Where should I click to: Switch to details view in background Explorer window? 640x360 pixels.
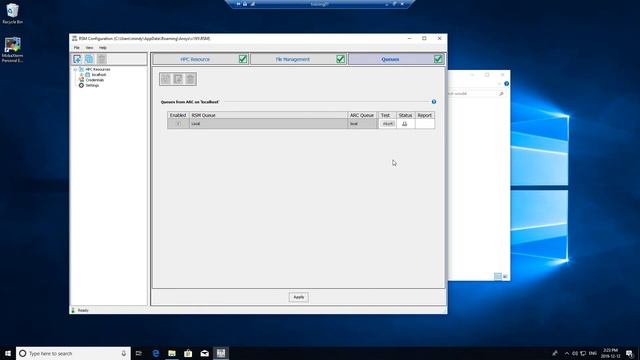click(x=498, y=276)
